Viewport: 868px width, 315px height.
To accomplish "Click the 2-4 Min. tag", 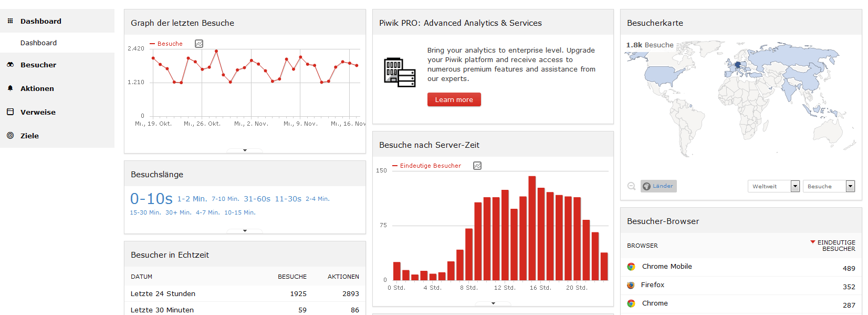I will coord(318,199).
